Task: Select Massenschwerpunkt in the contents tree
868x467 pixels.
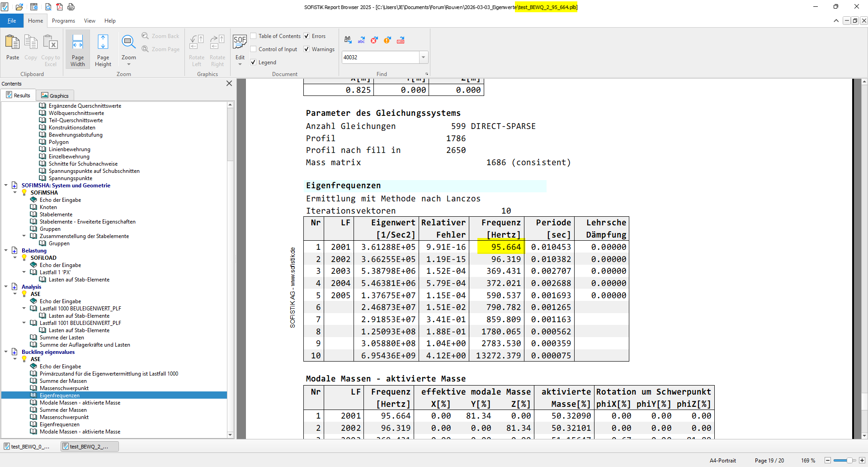Action: (64, 388)
